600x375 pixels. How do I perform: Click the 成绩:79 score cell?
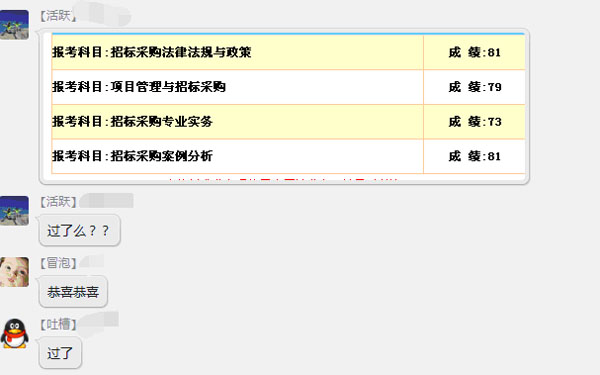pos(474,87)
